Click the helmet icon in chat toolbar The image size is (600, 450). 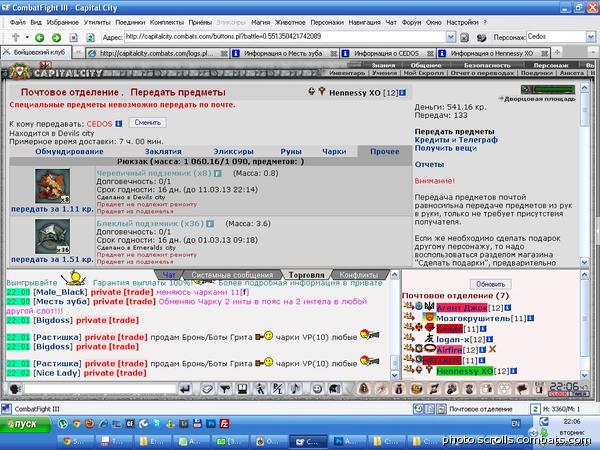click(334, 389)
